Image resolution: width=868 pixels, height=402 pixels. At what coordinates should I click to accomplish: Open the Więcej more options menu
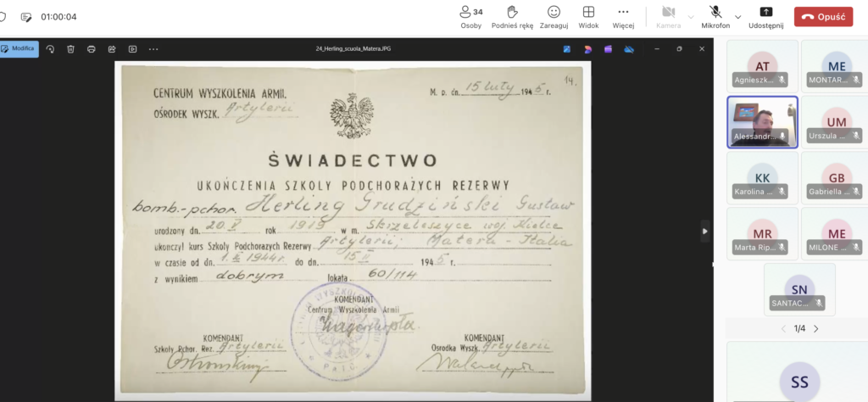(x=623, y=16)
